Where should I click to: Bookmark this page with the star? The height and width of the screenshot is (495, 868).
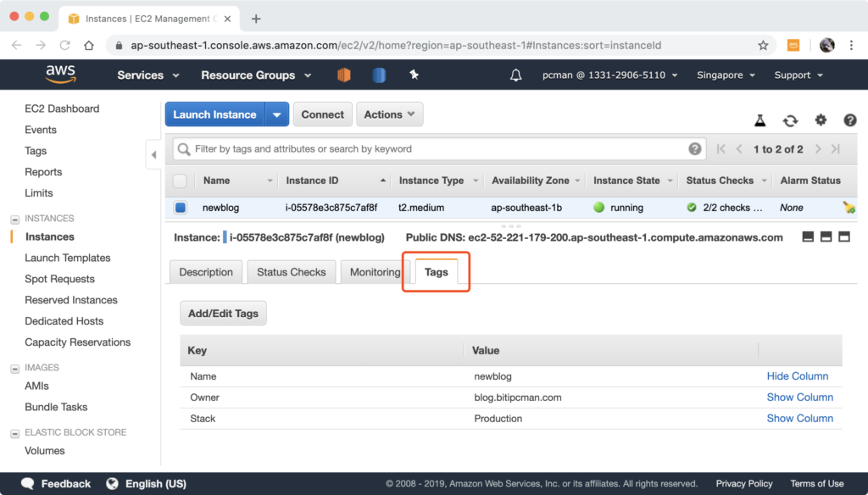tap(763, 46)
